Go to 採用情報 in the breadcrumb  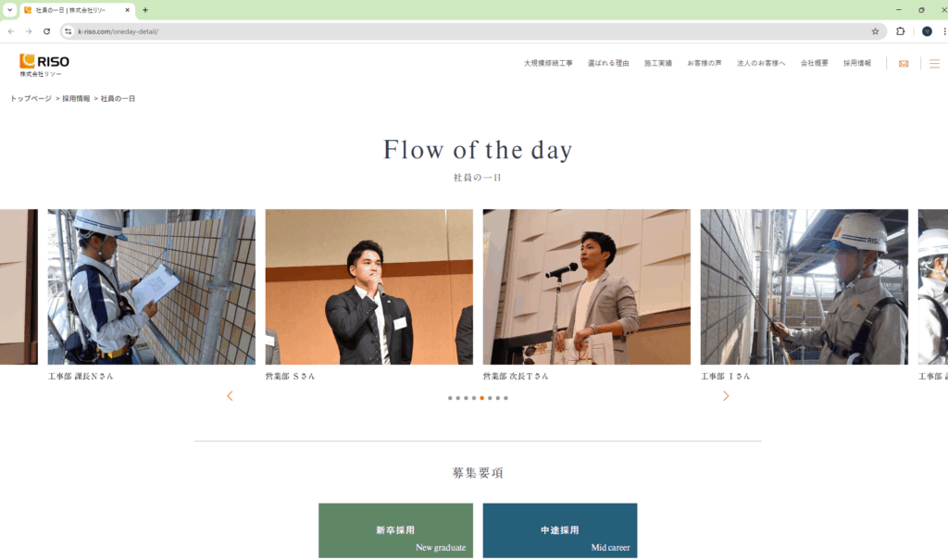point(76,98)
